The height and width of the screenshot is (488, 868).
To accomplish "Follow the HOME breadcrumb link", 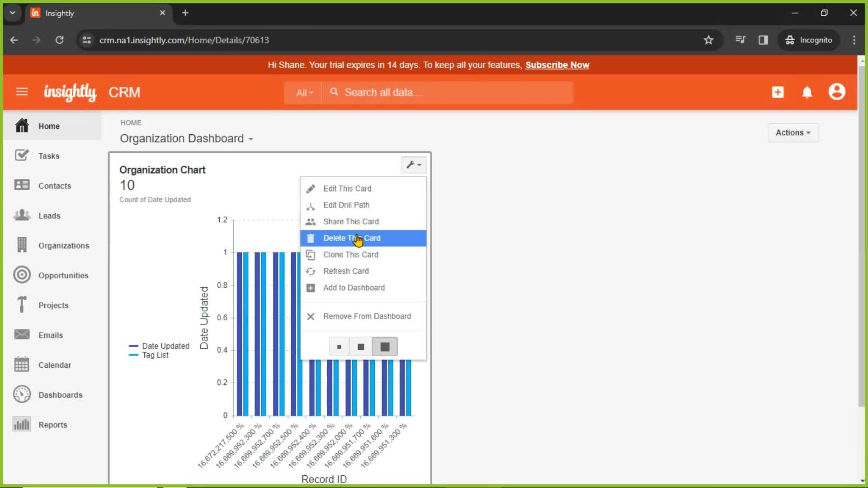I will [131, 122].
